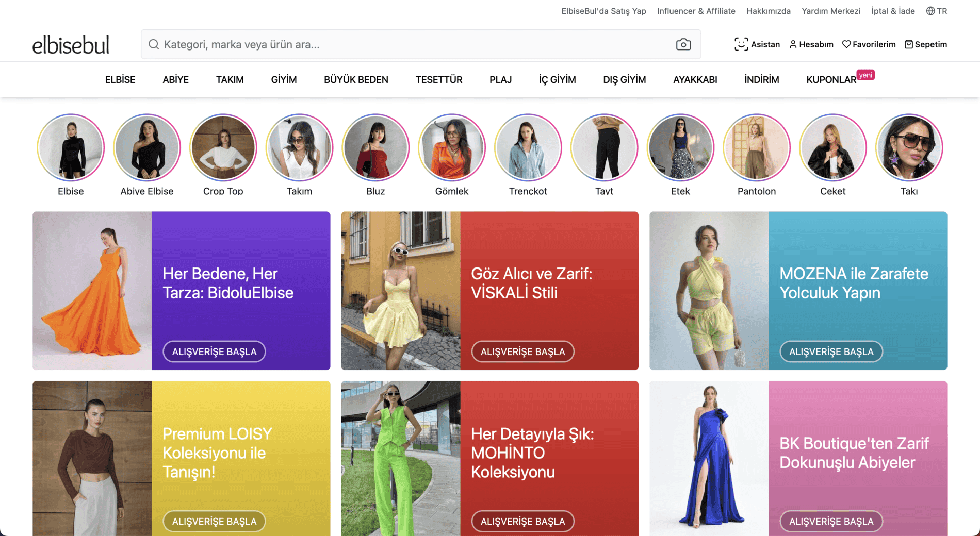
Task: Start shopping on the Premium LOISY banner
Action: tap(214, 521)
